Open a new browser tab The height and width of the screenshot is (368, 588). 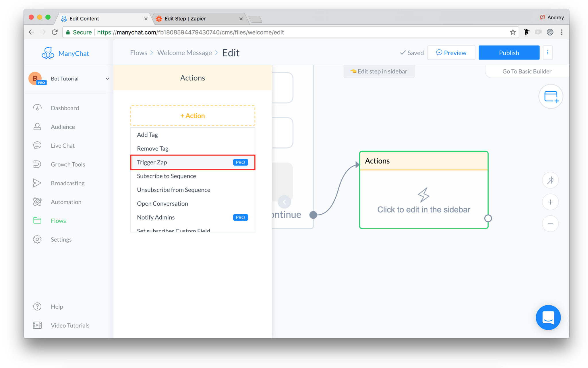(255, 19)
